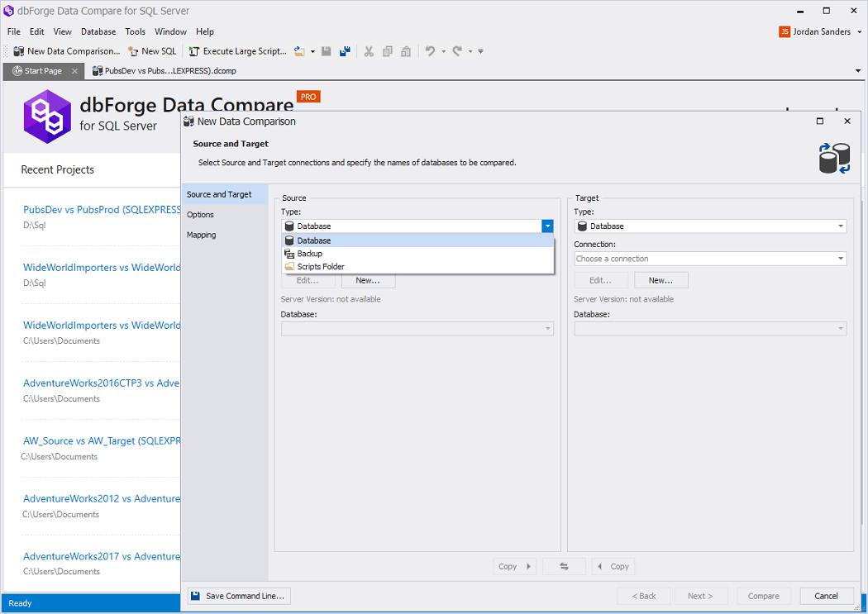Open AW_Source vs AW_Target recent project
Image resolution: width=868 pixels, height=614 pixels.
coord(102,440)
